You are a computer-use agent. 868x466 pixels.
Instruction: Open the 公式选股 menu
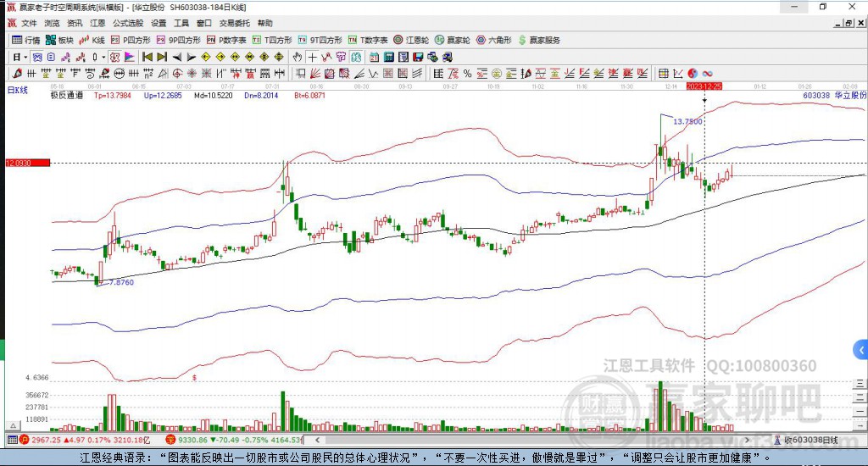[128, 23]
